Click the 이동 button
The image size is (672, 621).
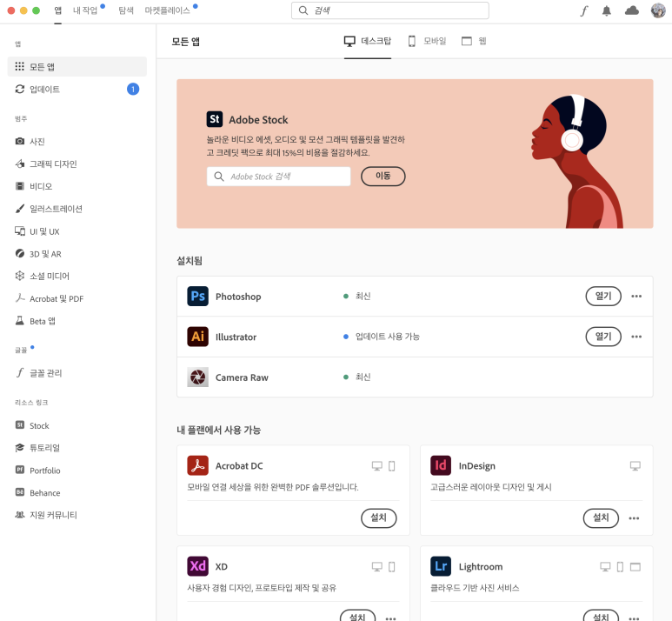pos(383,177)
